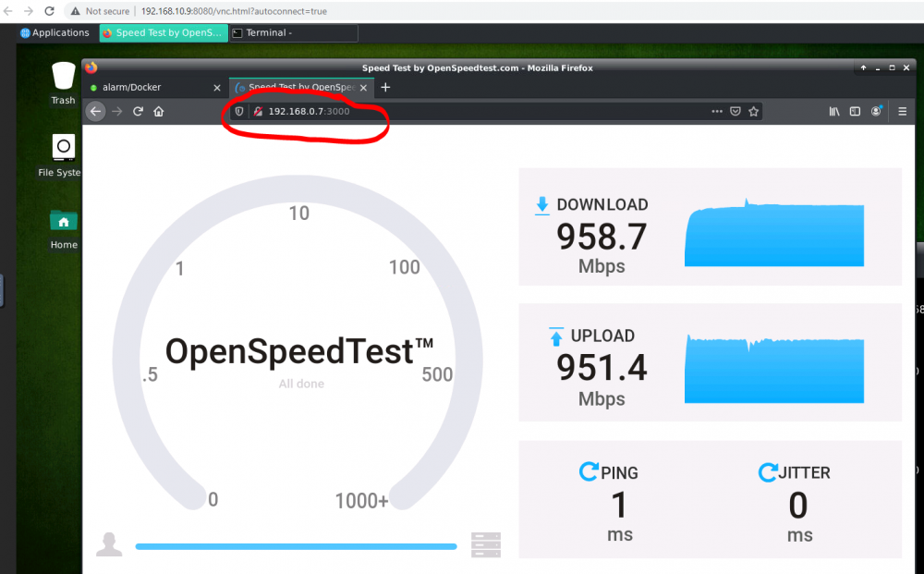Image resolution: width=924 pixels, height=574 pixels.
Task: Toggle Firefox sidebar view
Action: (855, 112)
